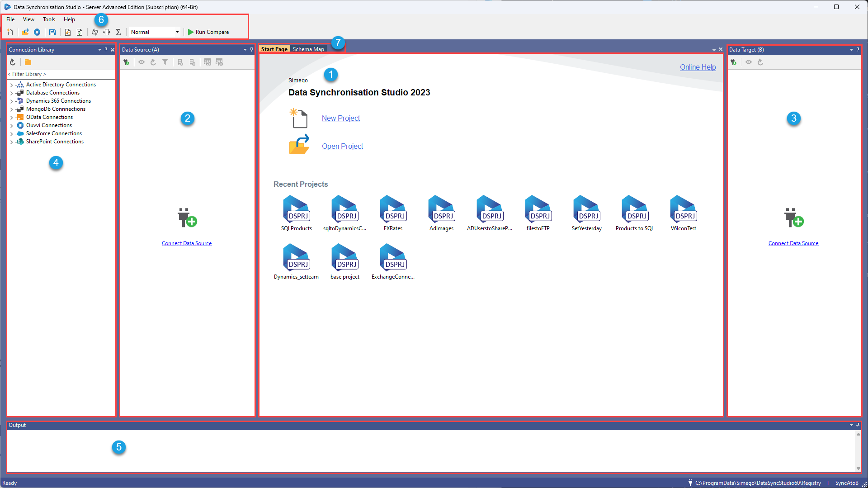Click Connect Data Source link in Source A
The width and height of the screenshot is (868, 488).
187,243
